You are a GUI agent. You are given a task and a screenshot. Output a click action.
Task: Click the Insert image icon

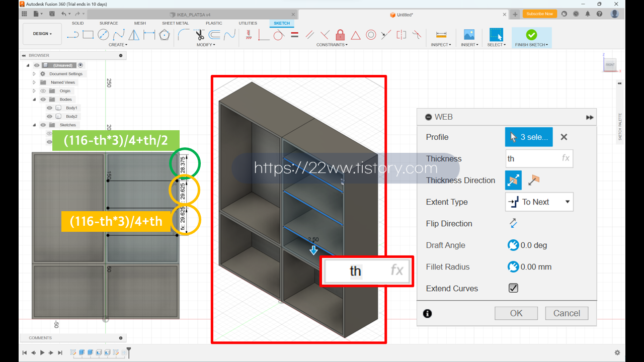tap(469, 35)
